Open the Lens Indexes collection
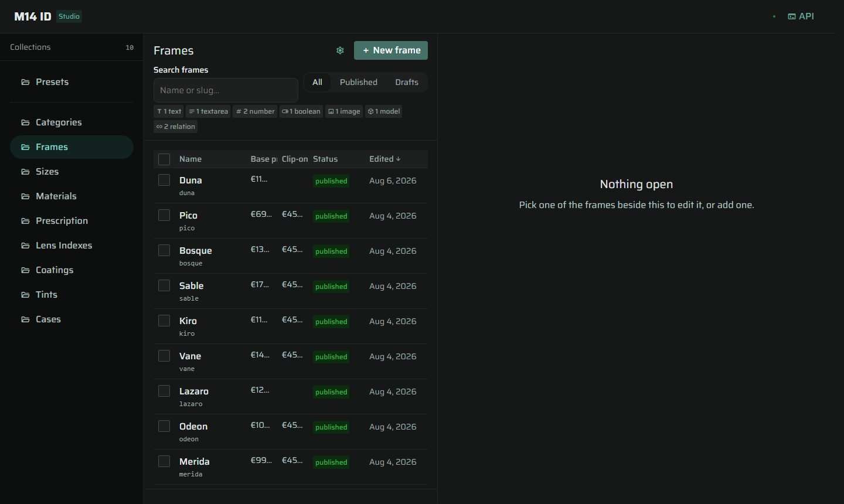 tap(72, 246)
